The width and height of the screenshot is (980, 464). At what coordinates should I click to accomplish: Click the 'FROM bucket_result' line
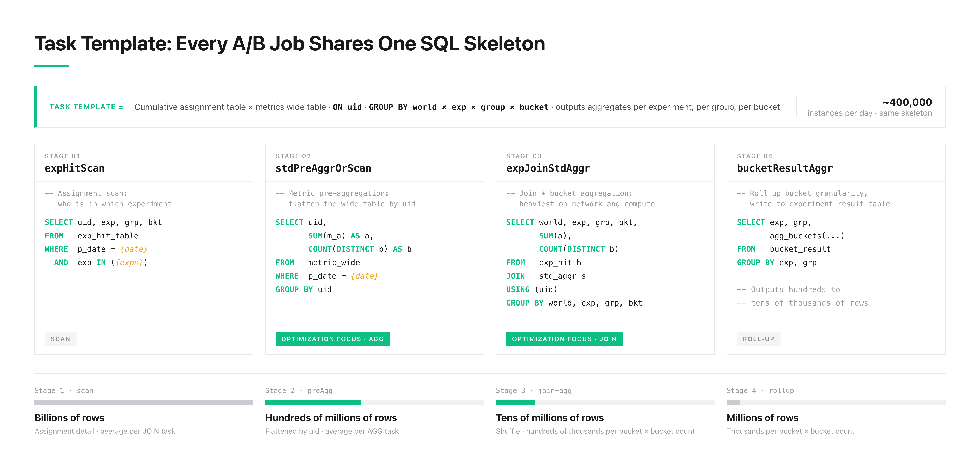(784, 249)
